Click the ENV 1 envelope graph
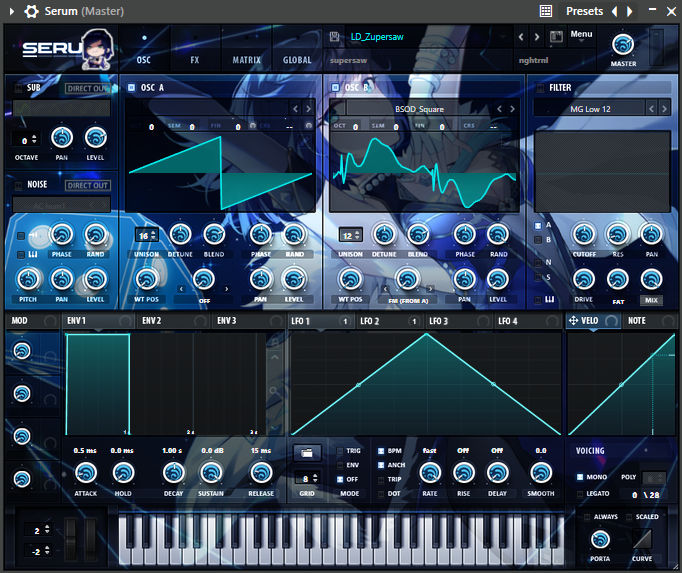The image size is (682, 573). pyautogui.click(x=166, y=384)
